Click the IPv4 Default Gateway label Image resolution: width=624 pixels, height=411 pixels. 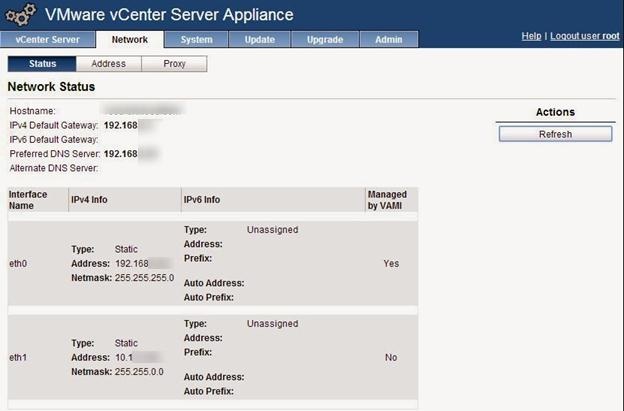(x=54, y=125)
